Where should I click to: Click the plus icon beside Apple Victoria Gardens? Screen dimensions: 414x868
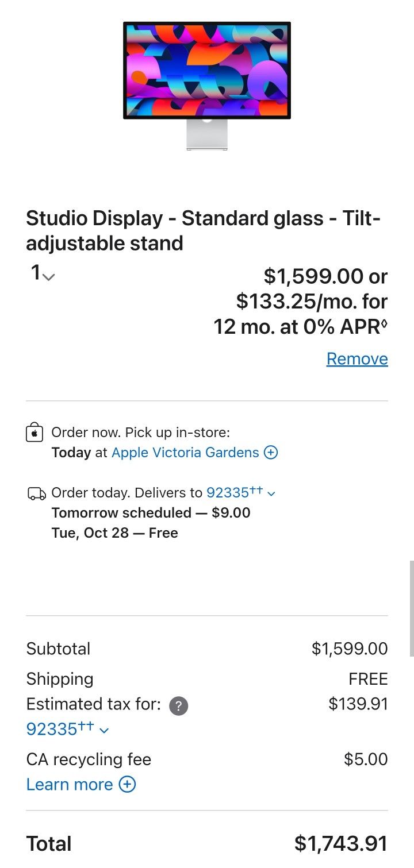[270, 453]
